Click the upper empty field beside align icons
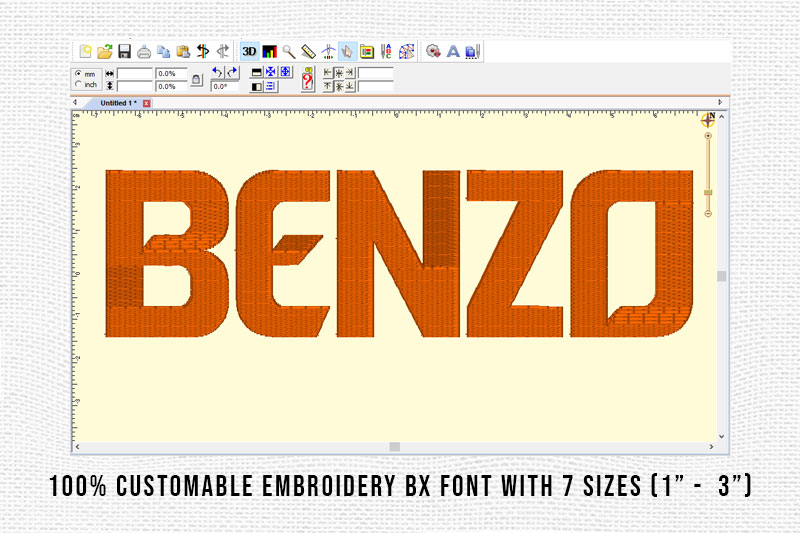 click(x=376, y=73)
